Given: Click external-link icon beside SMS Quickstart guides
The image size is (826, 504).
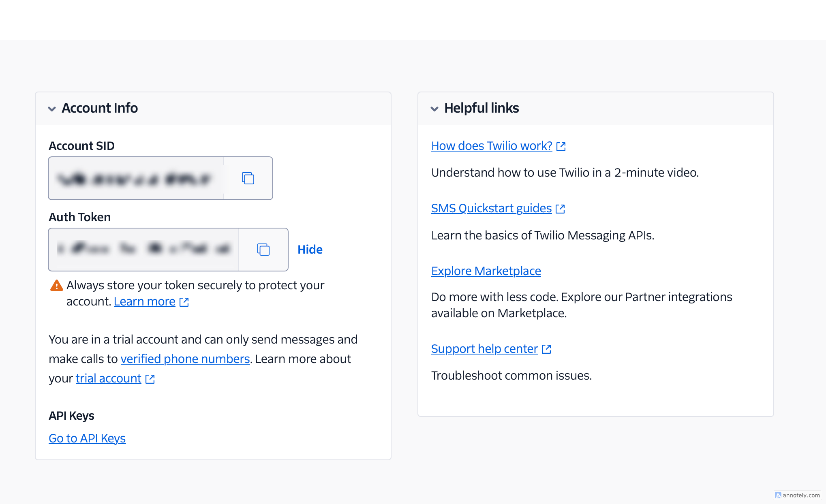Looking at the screenshot, I should coord(560,209).
